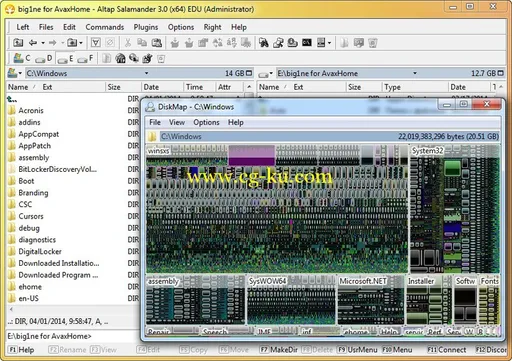This screenshot has height=361, width=512.
Task: Open the command shell icon
Action: coord(307,43)
